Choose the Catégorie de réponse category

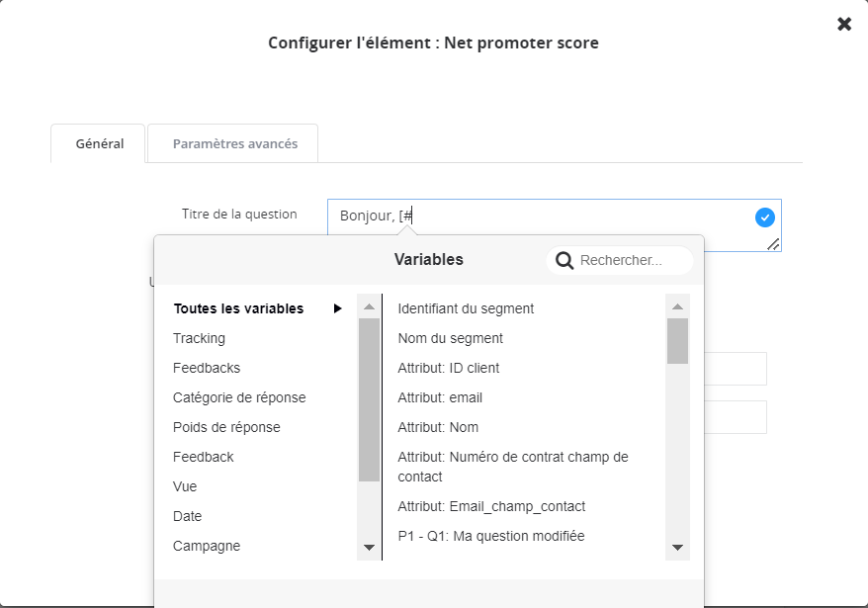[x=239, y=397]
